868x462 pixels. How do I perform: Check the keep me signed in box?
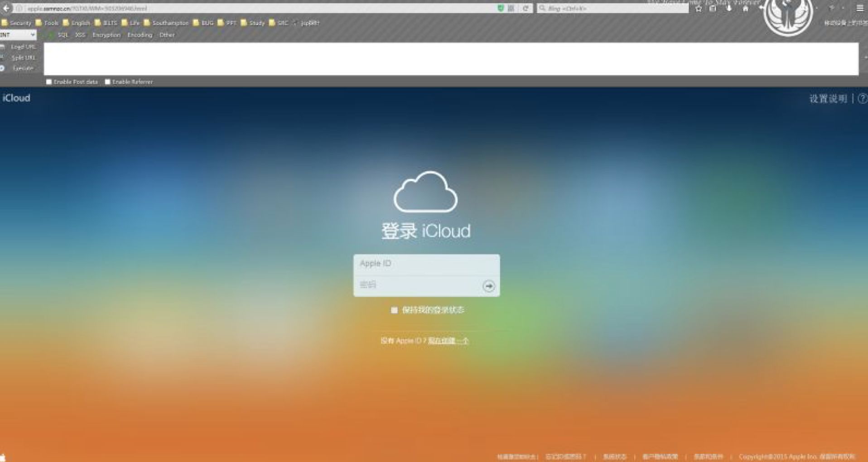394,310
